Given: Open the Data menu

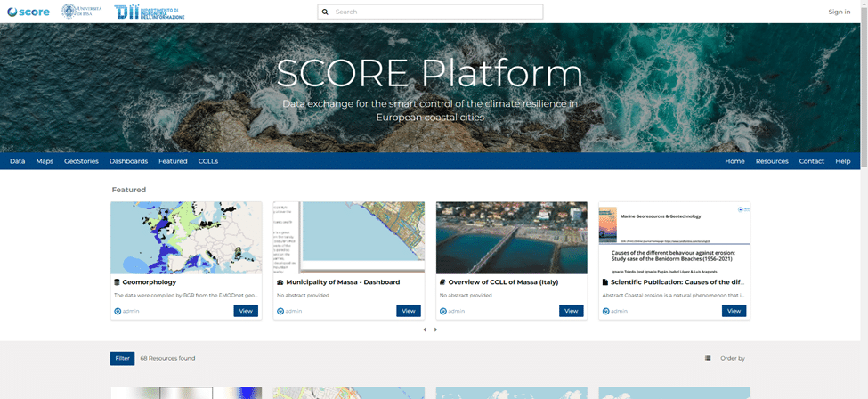Looking at the screenshot, I should (x=17, y=161).
